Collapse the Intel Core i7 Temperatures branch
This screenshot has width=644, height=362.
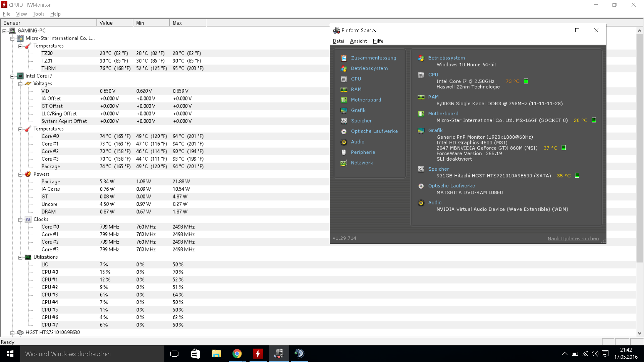[x=20, y=129]
